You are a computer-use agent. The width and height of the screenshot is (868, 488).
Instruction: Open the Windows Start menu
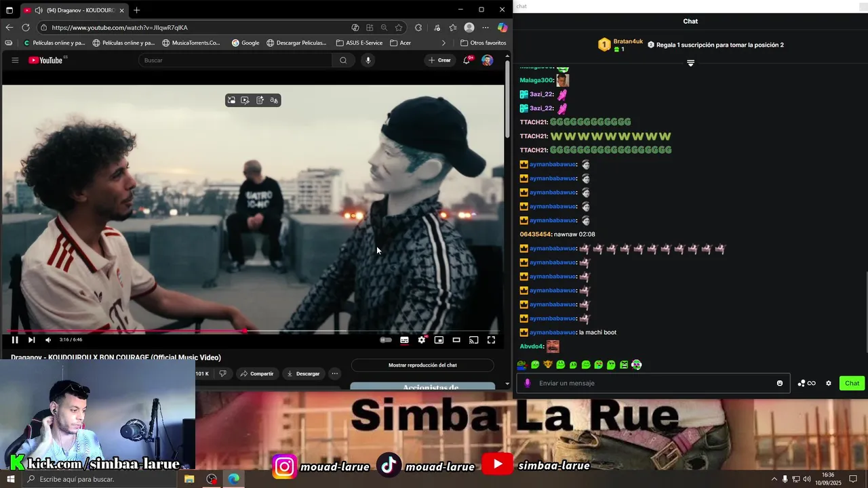[x=11, y=479]
